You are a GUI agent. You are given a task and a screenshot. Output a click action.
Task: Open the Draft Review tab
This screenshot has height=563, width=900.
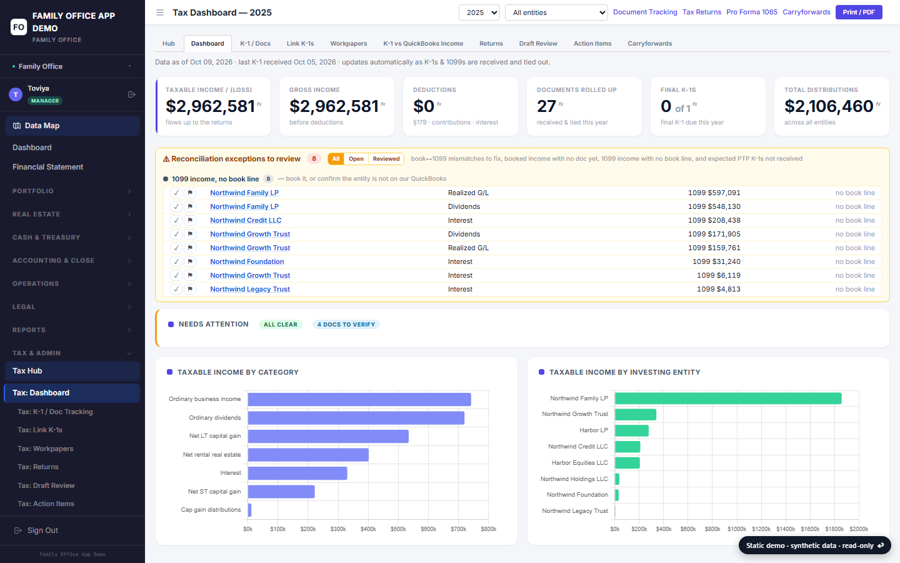pyautogui.click(x=538, y=44)
